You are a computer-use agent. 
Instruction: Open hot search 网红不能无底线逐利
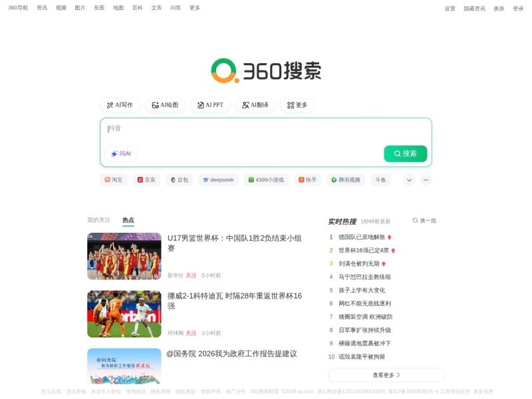click(364, 303)
